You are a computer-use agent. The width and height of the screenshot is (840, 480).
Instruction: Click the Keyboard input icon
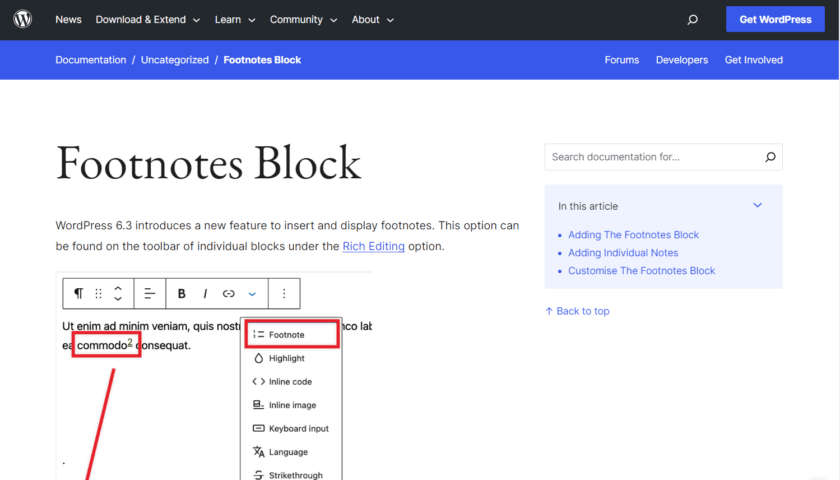pos(259,429)
